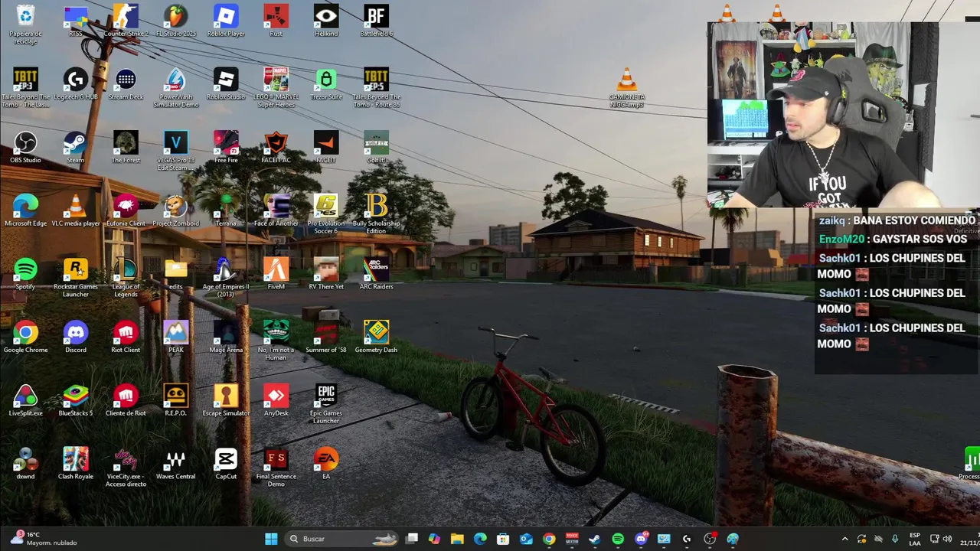Open LiveSplit.exe icon
Viewport: 980px width, 551px height.
(x=25, y=402)
